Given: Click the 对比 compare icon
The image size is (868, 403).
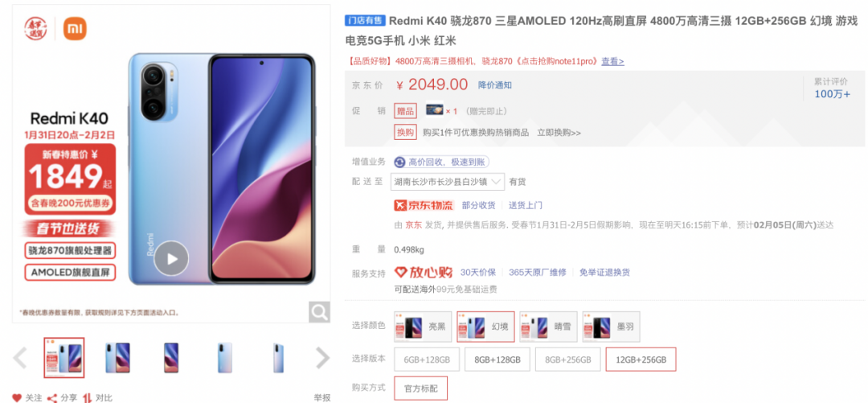Looking at the screenshot, I should (88, 397).
